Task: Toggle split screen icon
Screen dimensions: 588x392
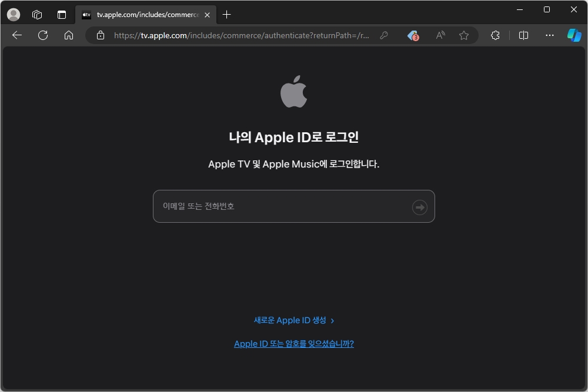Action: pyautogui.click(x=523, y=35)
